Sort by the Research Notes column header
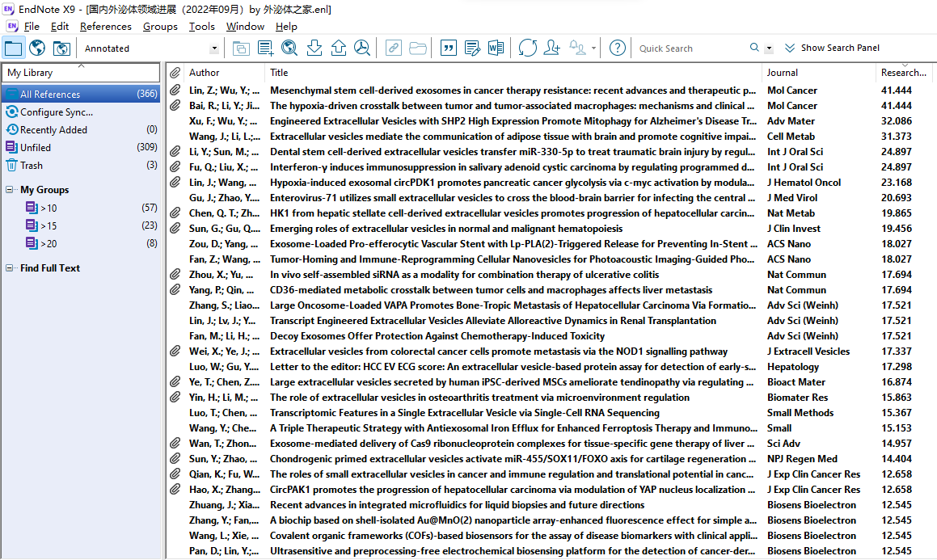 pyautogui.click(x=905, y=73)
